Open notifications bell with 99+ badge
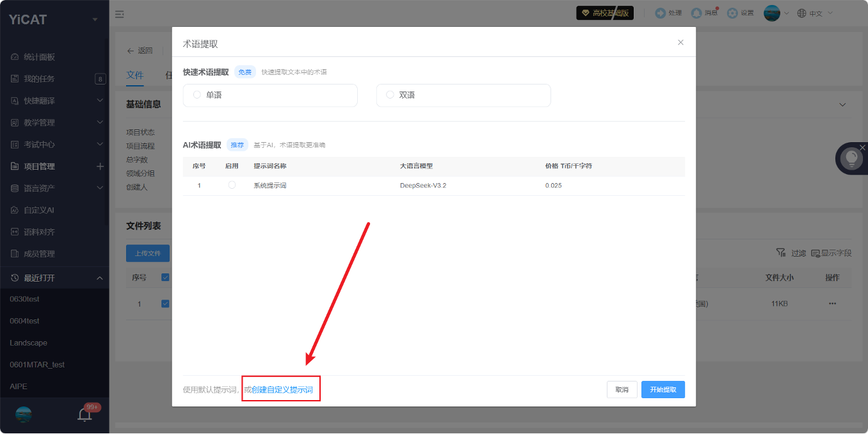The height and width of the screenshot is (434, 868). pos(84,414)
